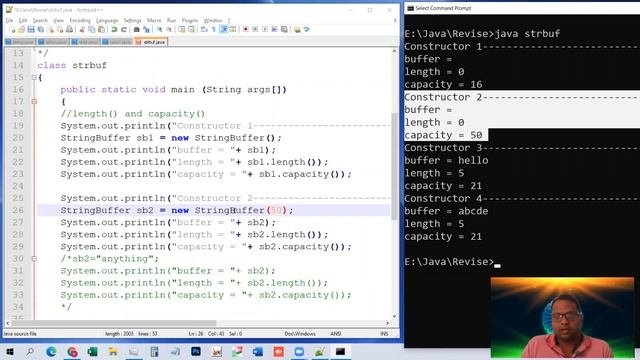Collapse the comment fold marker at line 30

[x=34, y=258]
